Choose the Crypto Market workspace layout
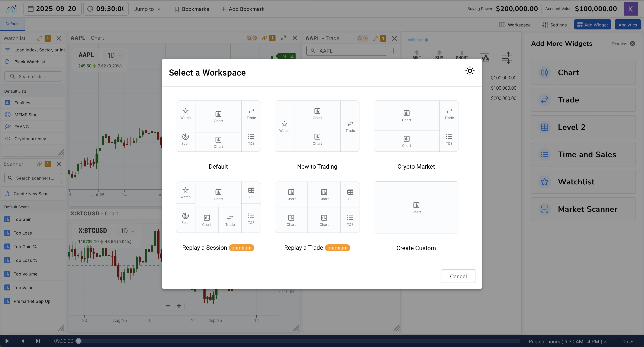Image resolution: width=644 pixels, height=347 pixels. click(416, 126)
